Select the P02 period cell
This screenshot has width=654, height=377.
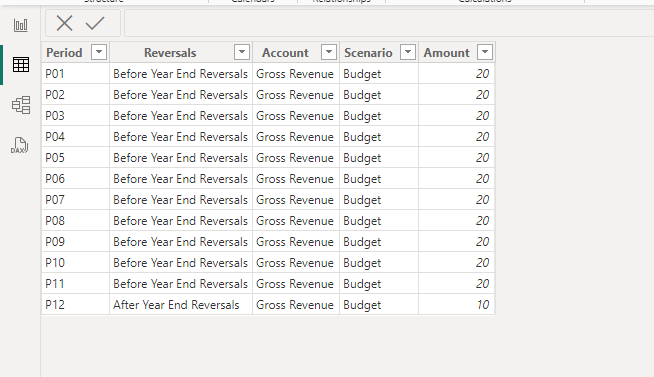(75, 95)
